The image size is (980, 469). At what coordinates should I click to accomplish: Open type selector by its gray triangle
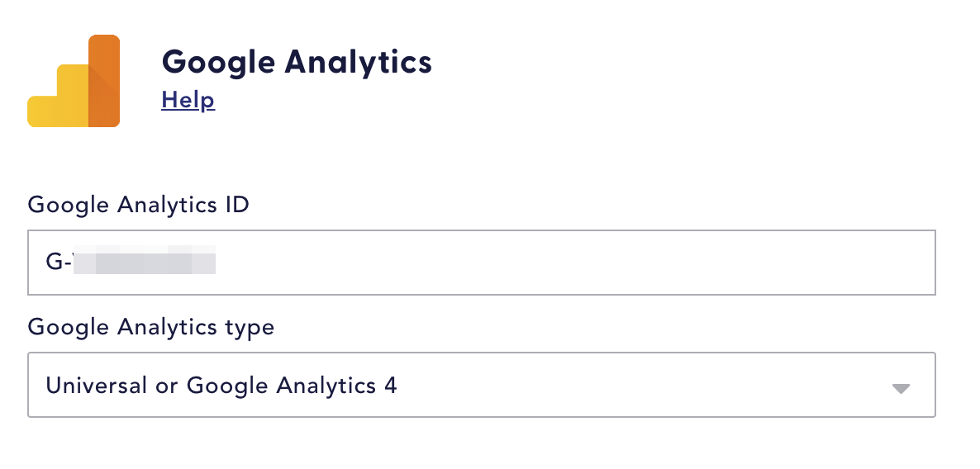[901, 388]
